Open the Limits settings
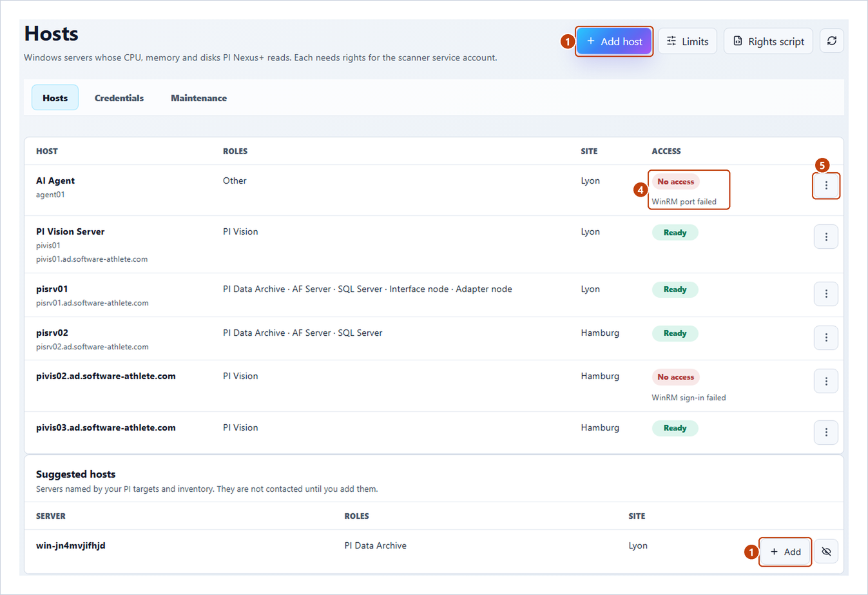 coord(688,41)
